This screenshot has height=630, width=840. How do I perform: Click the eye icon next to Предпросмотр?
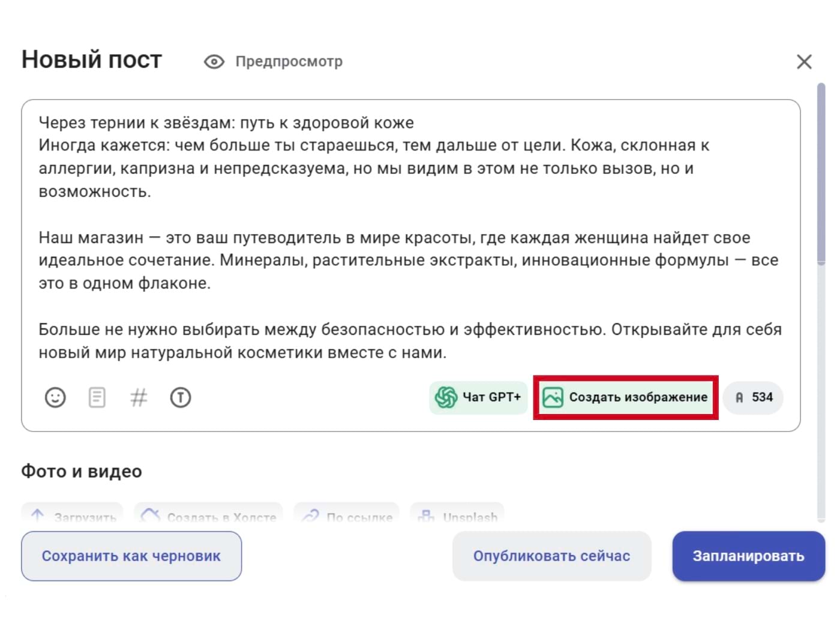pos(213,61)
